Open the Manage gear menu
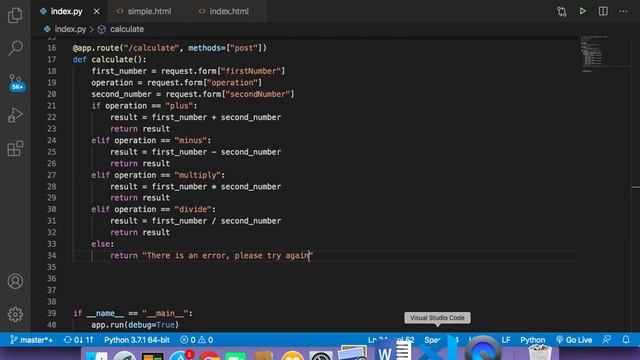The height and width of the screenshot is (360, 640). tap(15, 314)
